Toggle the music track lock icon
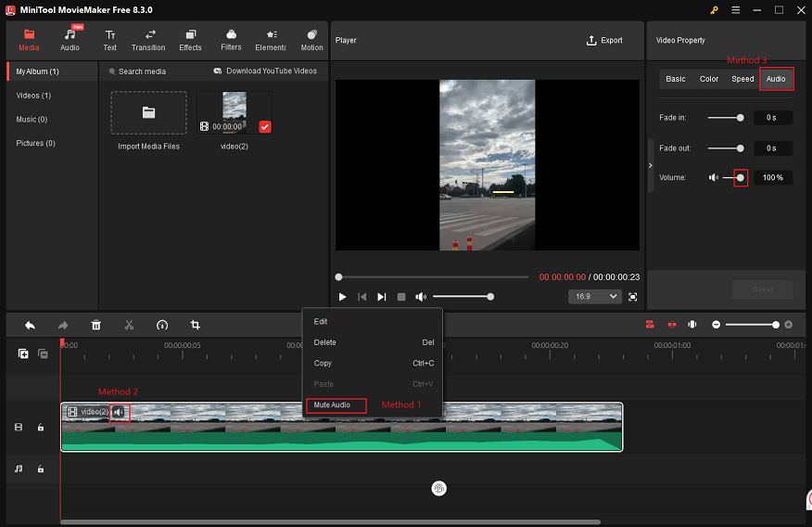Viewport: 812px width, 527px height. pos(41,469)
